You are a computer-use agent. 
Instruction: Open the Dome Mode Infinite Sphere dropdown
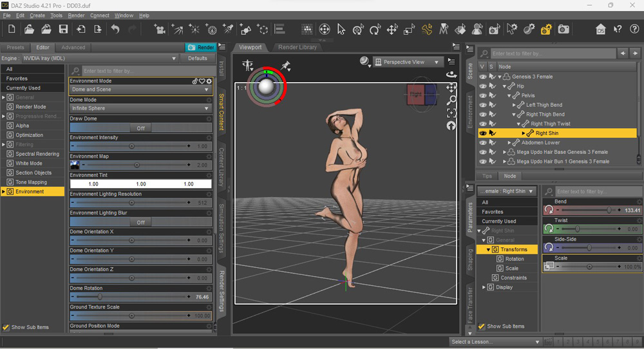(140, 108)
